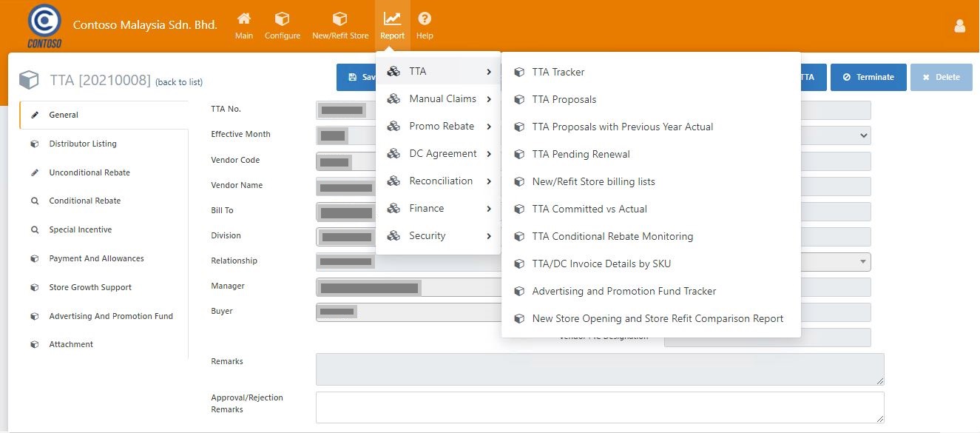
Task: Choose Advertising and Promotion Fund Tracker
Action: pyautogui.click(x=624, y=292)
